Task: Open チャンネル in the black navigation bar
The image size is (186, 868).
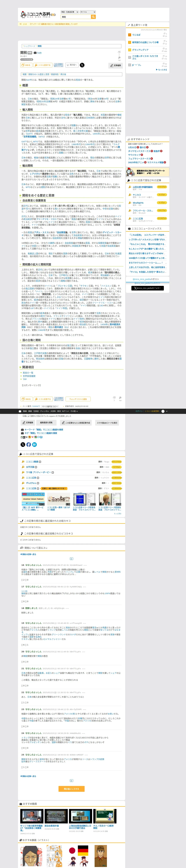Action: pos(45,411)
